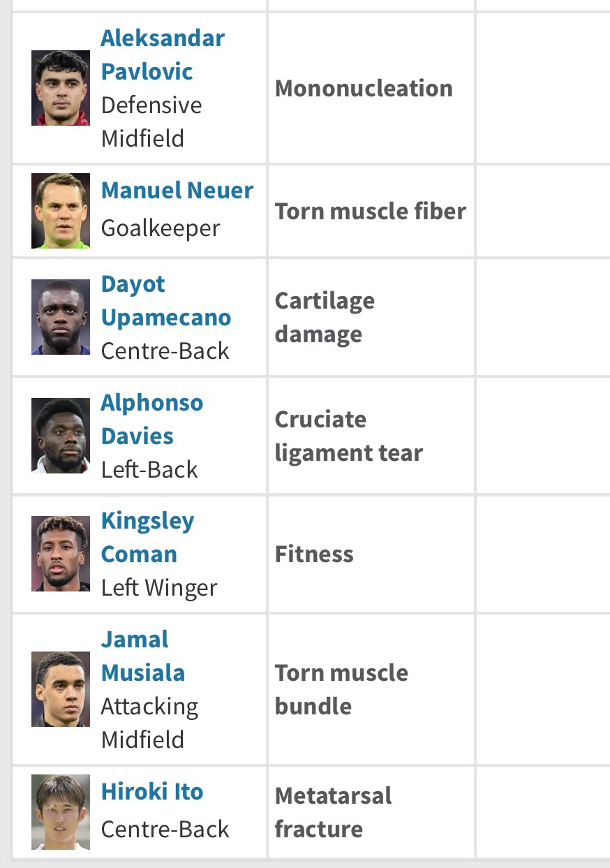Select the photo in Dayot Upamecano's row

[x=61, y=317]
